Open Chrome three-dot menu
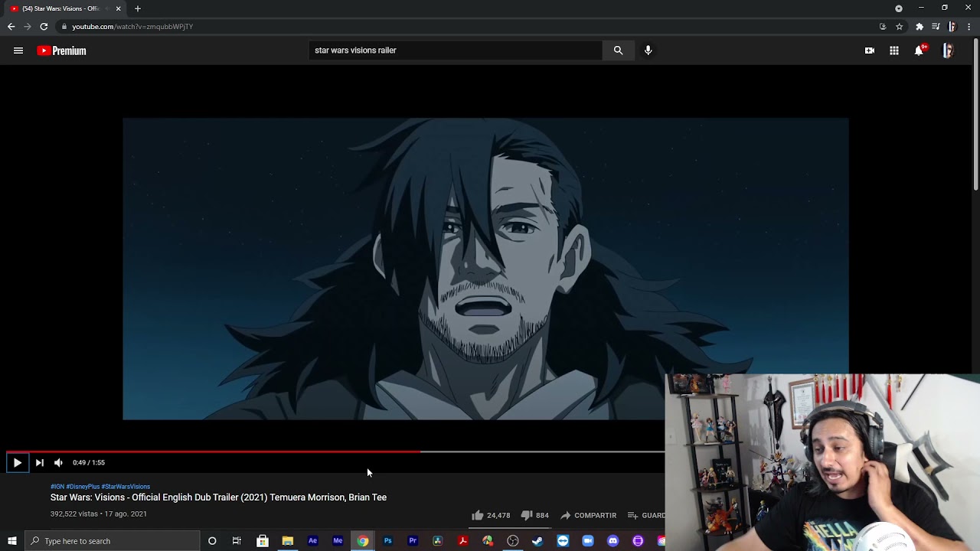The width and height of the screenshot is (980, 551). coord(969,26)
